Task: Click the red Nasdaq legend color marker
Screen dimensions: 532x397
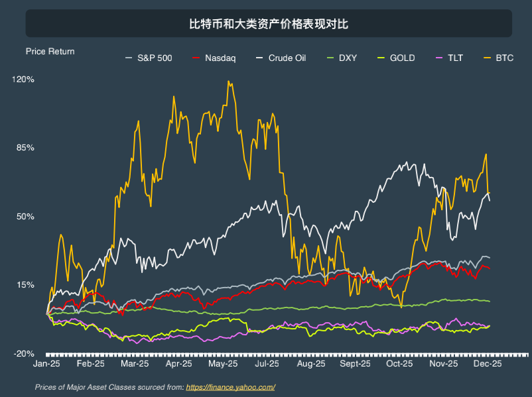Action: click(x=196, y=58)
